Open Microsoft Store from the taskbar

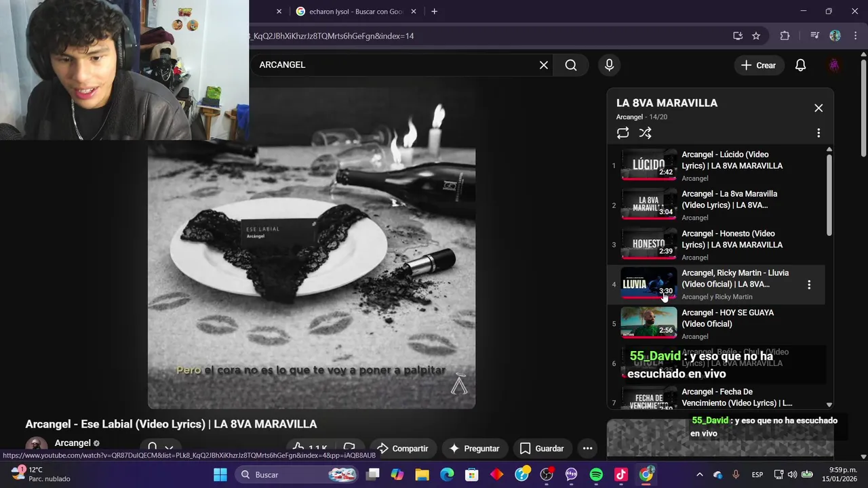pyautogui.click(x=472, y=474)
